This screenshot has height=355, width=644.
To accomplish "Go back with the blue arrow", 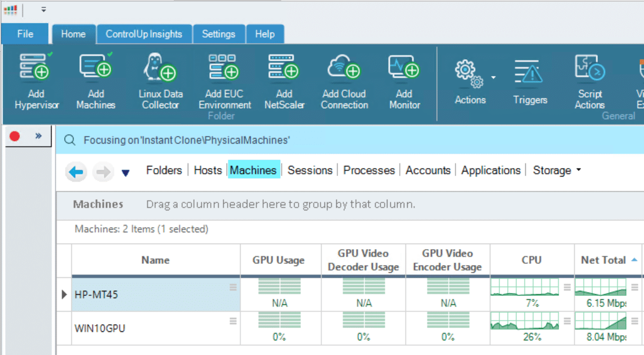I will coord(76,172).
